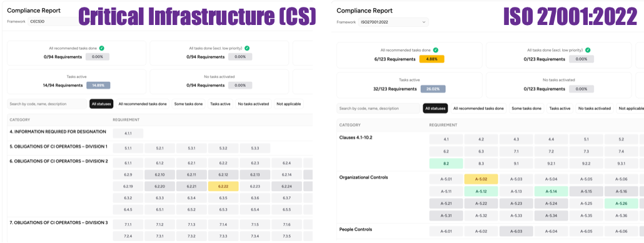Image resolution: width=644 pixels, height=243 pixels.
Task: Open the green control A-5.26
Action: tap(621, 203)
